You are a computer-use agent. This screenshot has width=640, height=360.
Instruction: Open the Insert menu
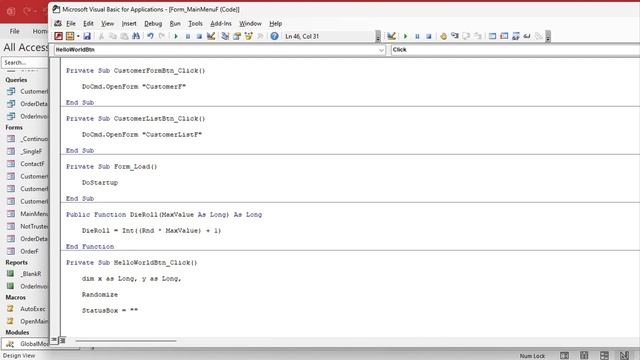(129, 24)
